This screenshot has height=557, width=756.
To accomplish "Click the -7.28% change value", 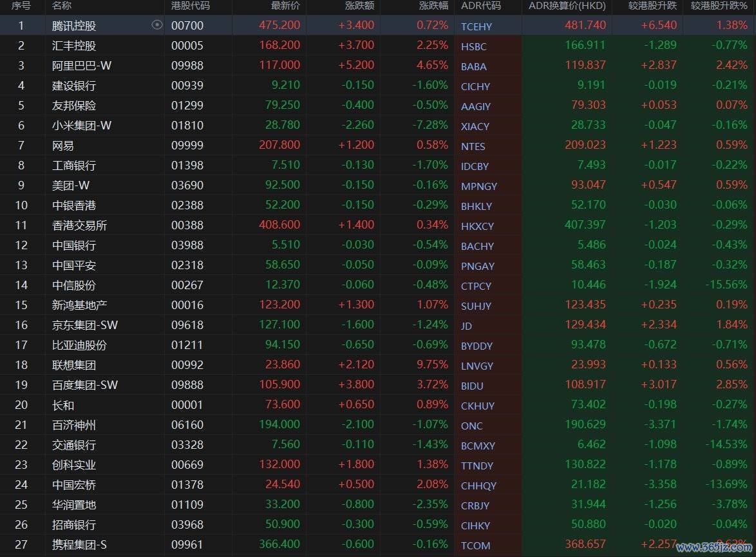I will [430, 125].
